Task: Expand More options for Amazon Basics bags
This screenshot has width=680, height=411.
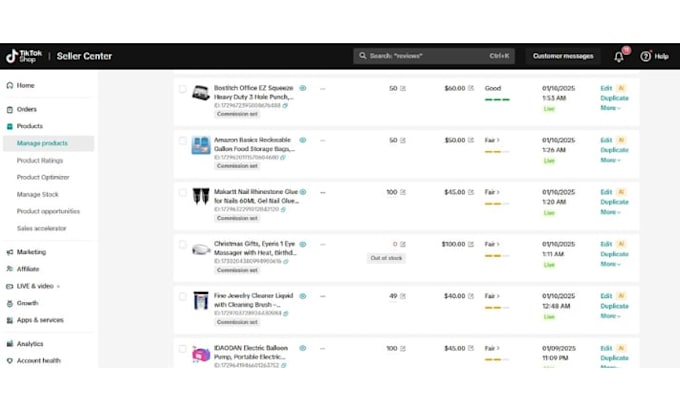Action: (x=610, y=160)
